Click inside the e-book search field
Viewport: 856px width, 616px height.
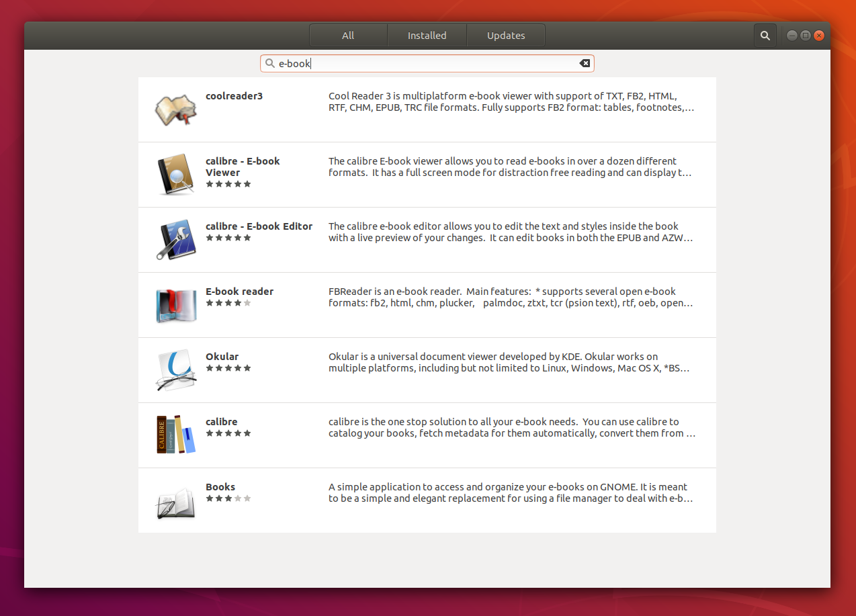427,63
